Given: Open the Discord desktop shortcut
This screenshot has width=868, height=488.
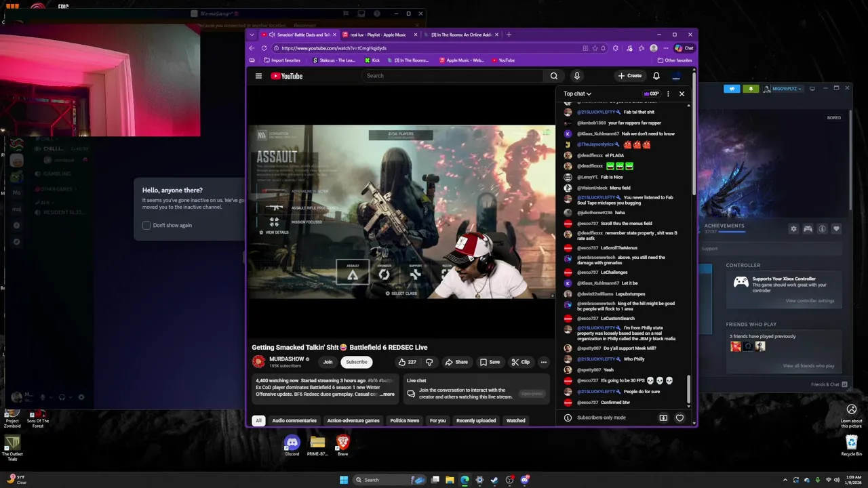Looking at the screenshot, I should pyautogui.click(x=292, y=446).
